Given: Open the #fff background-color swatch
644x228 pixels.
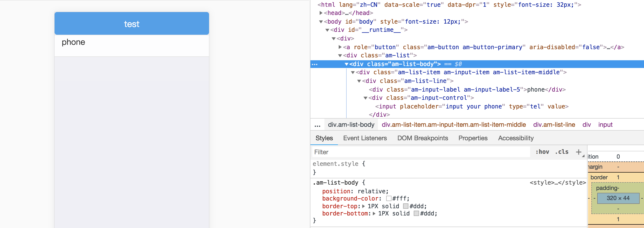Looking at the screenshot, I should (x=389, y=199).
